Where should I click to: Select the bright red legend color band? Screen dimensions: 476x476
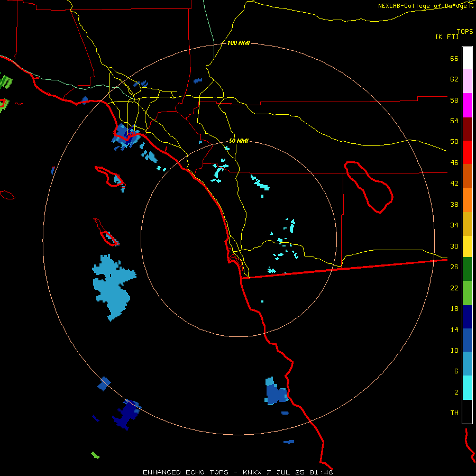[467, 152]
